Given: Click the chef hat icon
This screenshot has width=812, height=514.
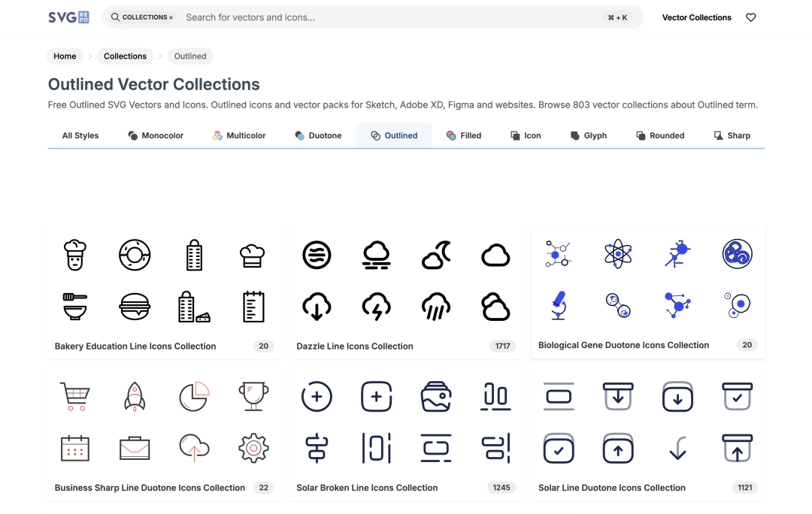Looking at the screenshot, I should 252,255.
